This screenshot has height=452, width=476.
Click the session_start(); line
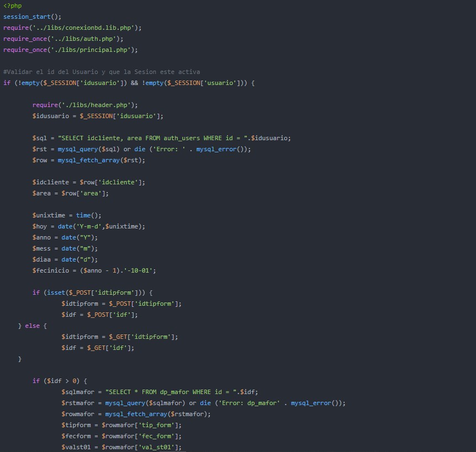[x=32, y=17]
